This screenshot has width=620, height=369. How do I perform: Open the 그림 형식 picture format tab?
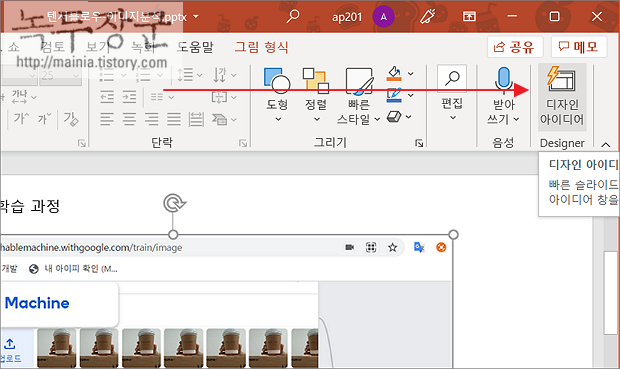pos(261,47)
